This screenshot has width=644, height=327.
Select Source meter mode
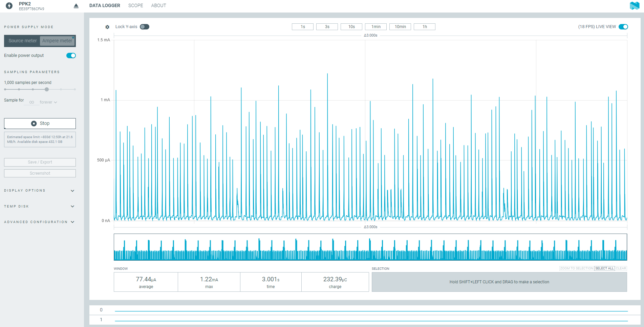pos(23,41)
